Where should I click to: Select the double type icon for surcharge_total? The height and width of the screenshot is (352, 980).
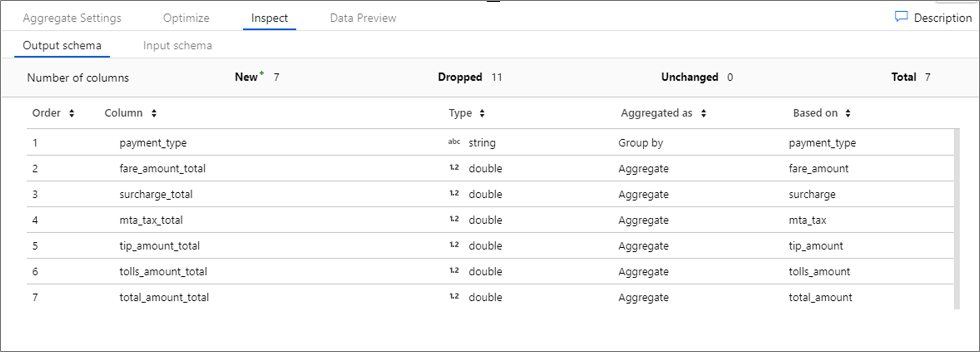[455, 194]
